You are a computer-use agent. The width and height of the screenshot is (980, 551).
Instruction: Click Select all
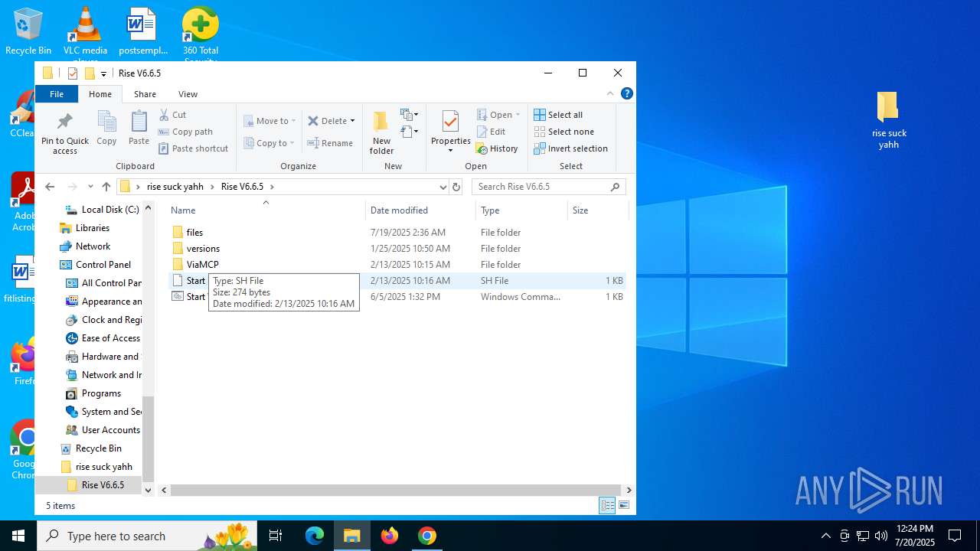558,115
